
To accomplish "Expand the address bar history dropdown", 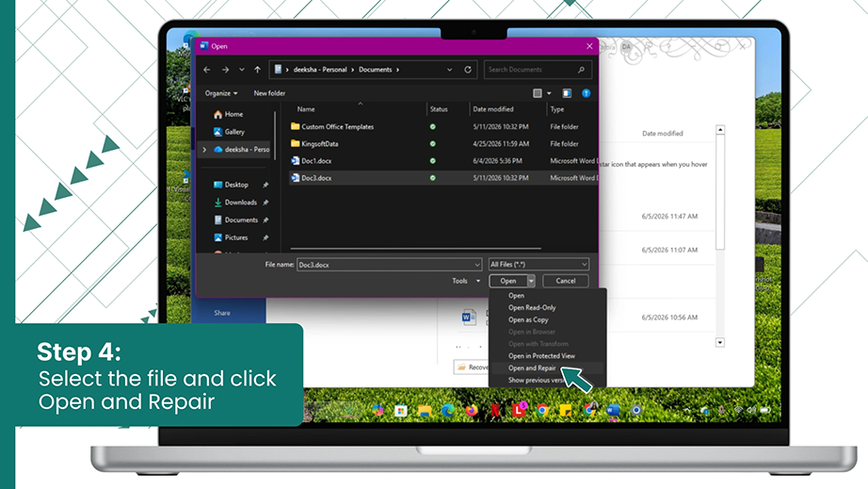I will click(x=449, y=70).
